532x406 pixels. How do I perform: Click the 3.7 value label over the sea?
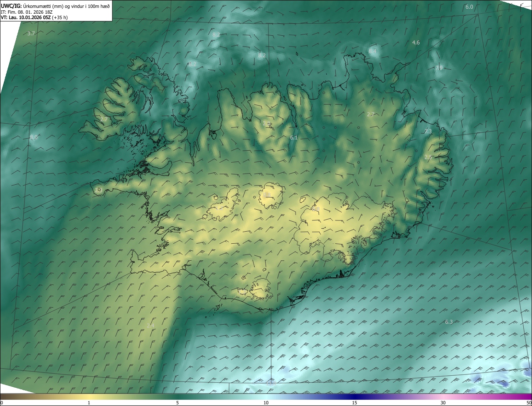point(31,34)
